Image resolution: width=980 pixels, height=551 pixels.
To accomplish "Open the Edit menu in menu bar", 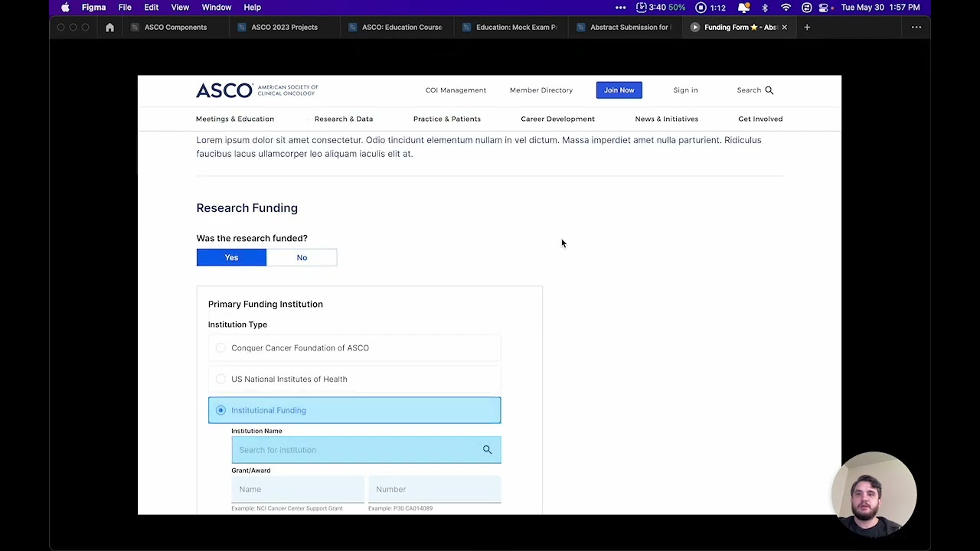I will point(152,8).
